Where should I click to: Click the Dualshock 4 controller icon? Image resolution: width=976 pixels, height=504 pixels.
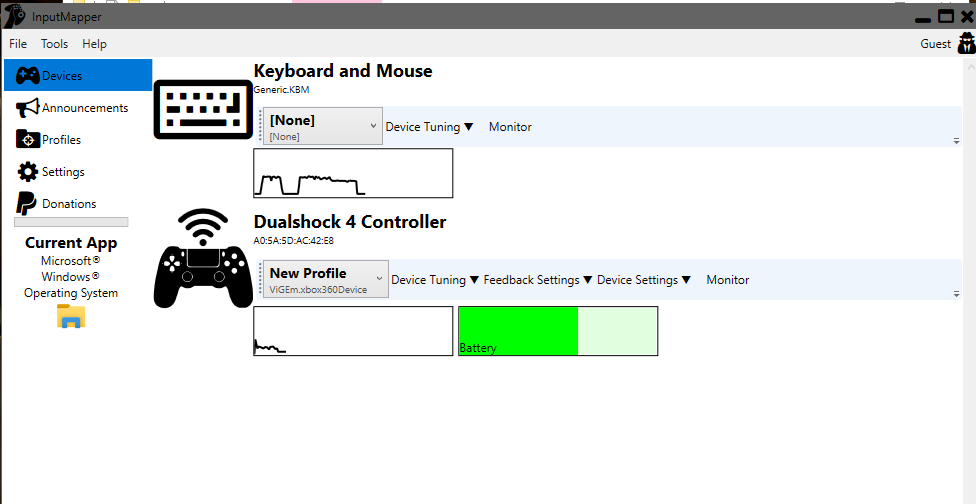tap(204, 259)
